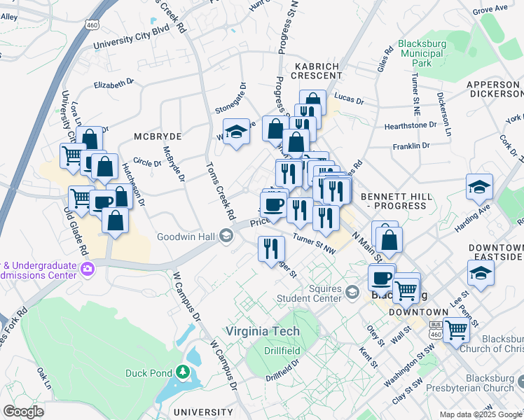The image size is (524, 420).
Task: Click the Grove Ave street label
Action: pyautogui.click(x=490, y=10)
